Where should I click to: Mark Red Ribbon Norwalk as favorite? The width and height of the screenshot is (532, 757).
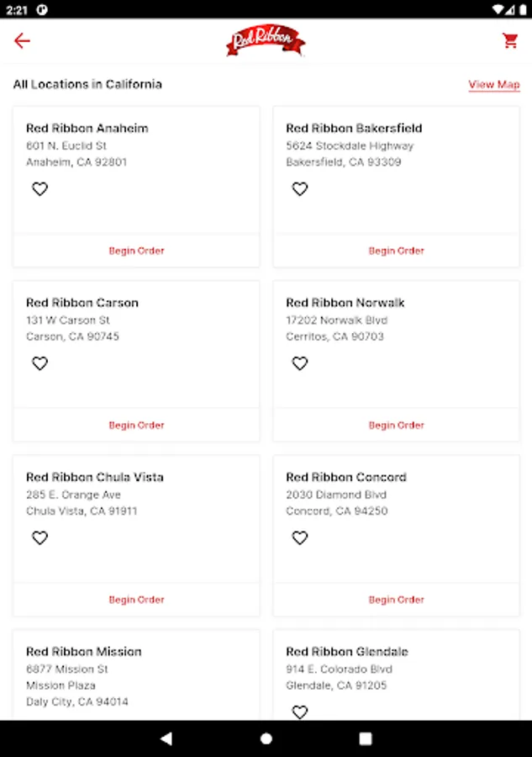coord(300,363)
